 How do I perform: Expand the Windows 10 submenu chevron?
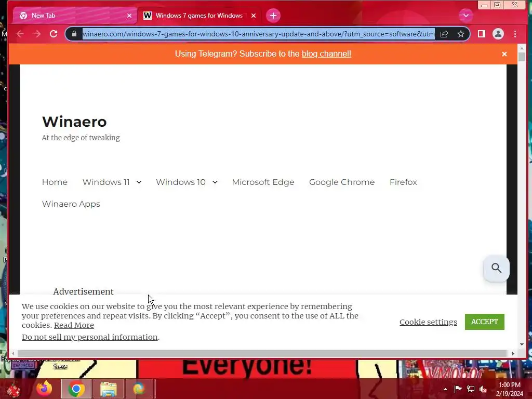pyautogui.click(x=215, y=182)
